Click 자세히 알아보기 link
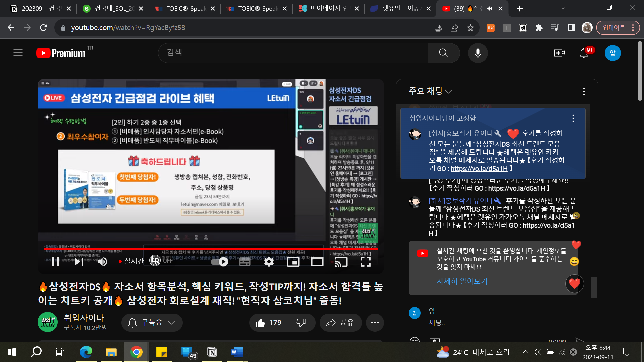The width and height of the screenshot is (644, 362). (462, 281)
